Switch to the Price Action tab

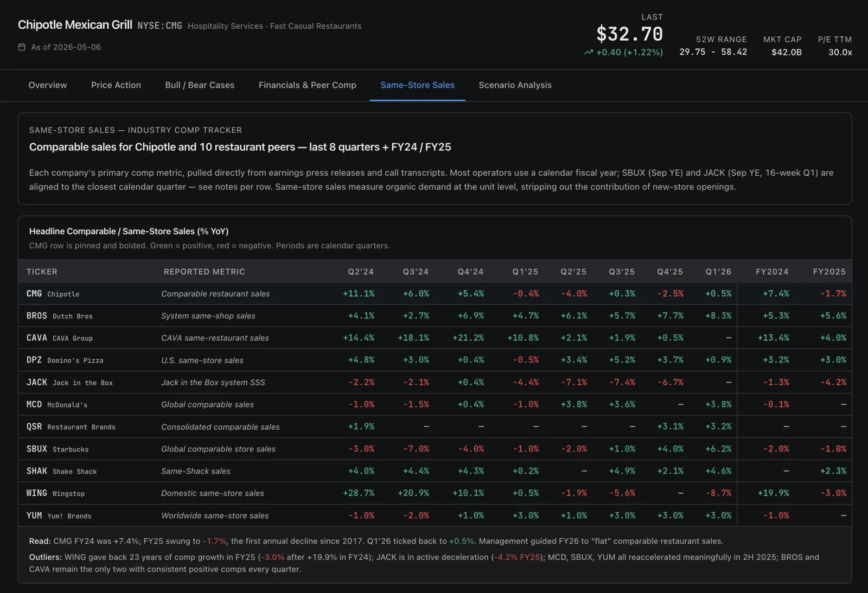tap(116, 85)
